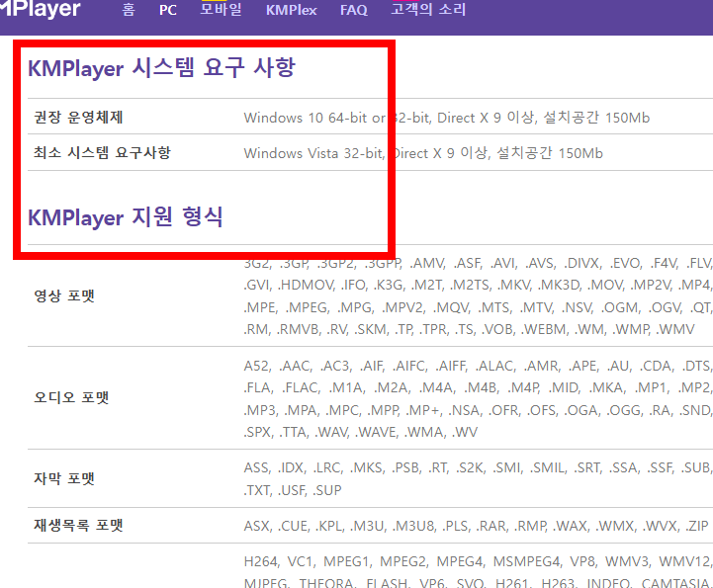The width and height of the screenshot is (713, 588).
Task: Open the PC menu item
Action: [x=168, y=10]
